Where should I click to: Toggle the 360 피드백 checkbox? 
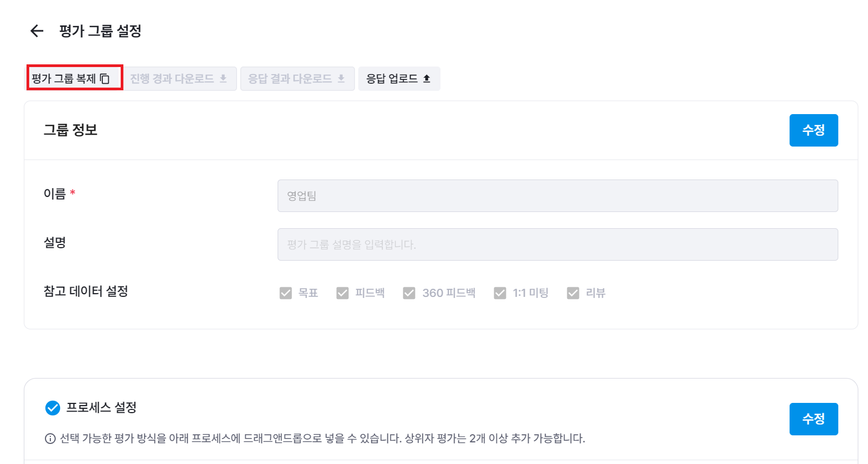click(409, 293)
